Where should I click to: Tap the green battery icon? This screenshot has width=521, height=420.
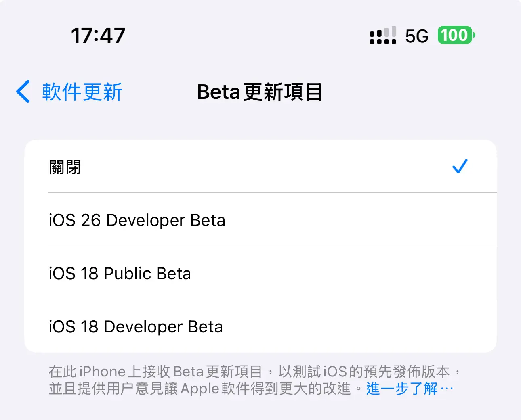(456, 35)
